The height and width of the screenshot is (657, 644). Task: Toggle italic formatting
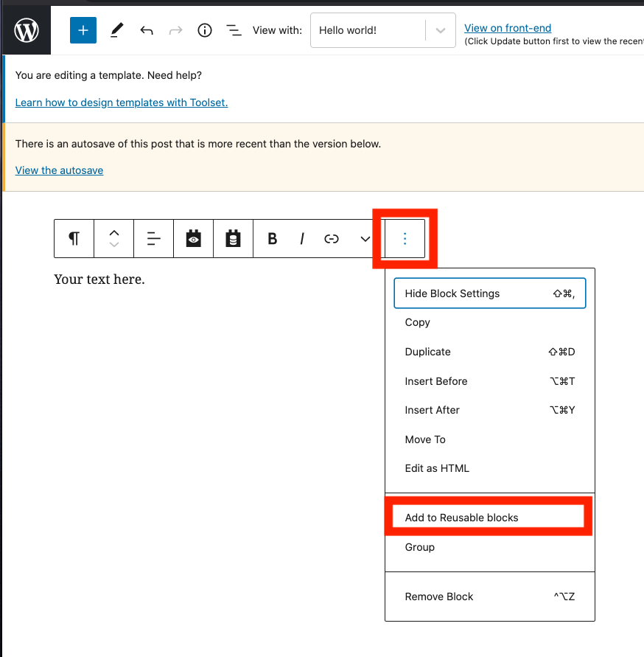(x=302, y=238)
